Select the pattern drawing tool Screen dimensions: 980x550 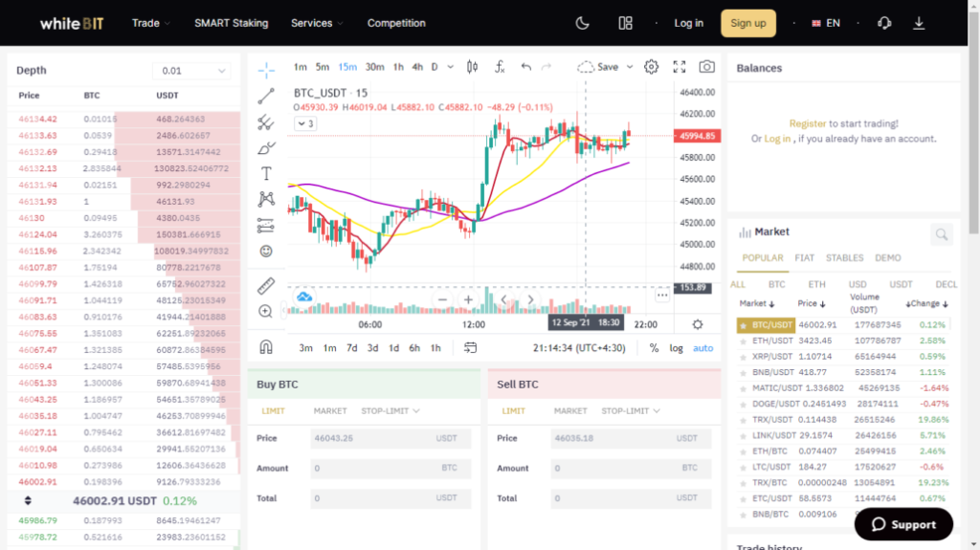point(266,199)
